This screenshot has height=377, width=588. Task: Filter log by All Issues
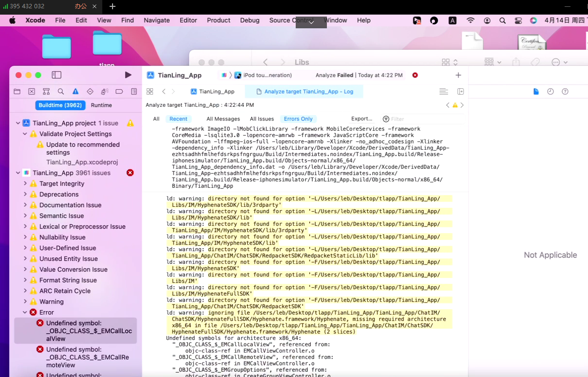[262, 119]
